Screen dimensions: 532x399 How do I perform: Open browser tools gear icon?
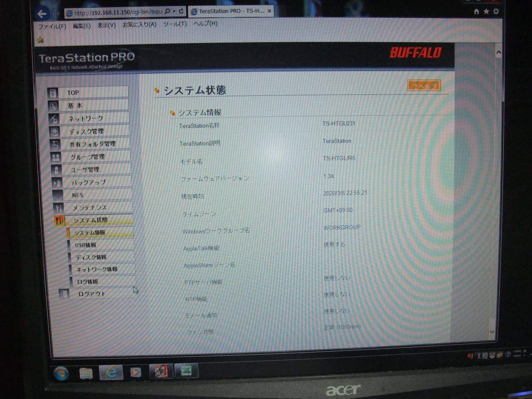pos(496,11)
